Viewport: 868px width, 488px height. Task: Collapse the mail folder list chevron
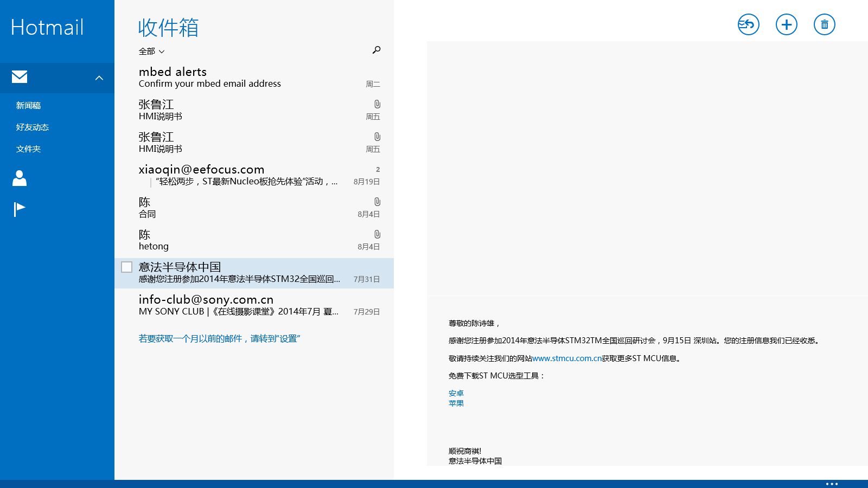99,78
